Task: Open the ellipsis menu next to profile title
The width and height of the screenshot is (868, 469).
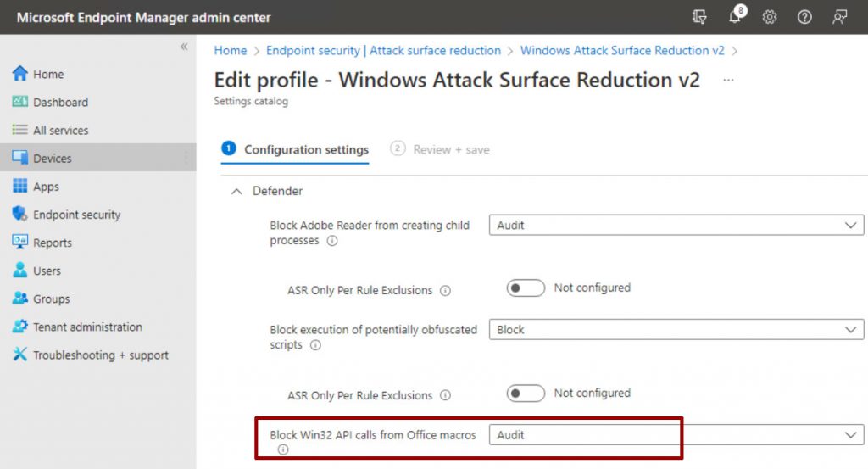Action: 728,81
